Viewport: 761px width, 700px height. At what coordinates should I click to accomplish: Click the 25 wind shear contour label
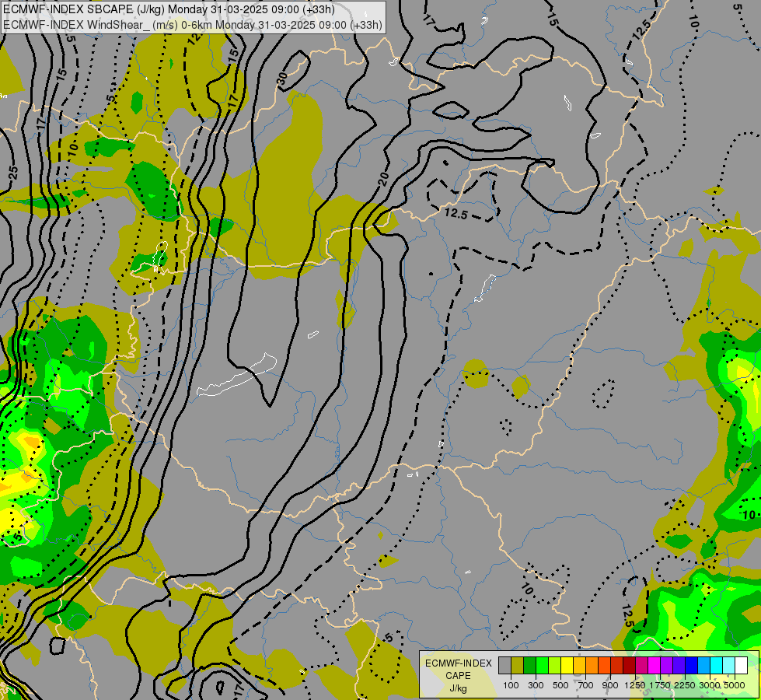13,172
